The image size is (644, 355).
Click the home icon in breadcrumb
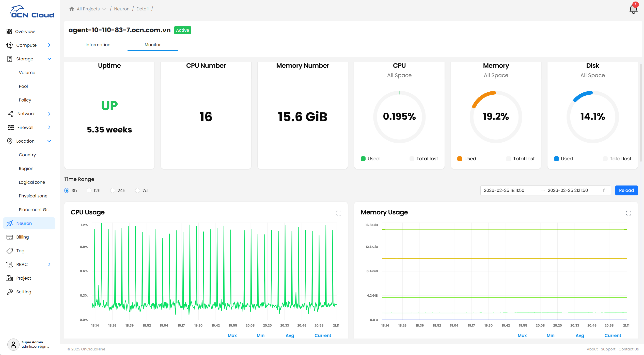tap(72, 9)
